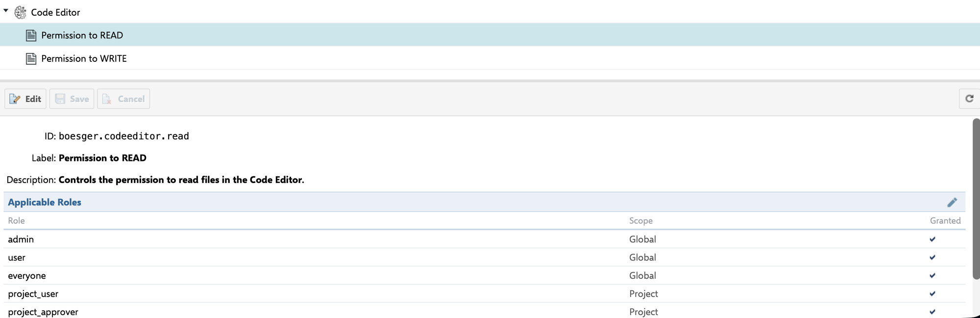Click the Permission to WRITE document icon
Image resolution: width=980 pixels, height=318 pixels.
tap(31, 59)
